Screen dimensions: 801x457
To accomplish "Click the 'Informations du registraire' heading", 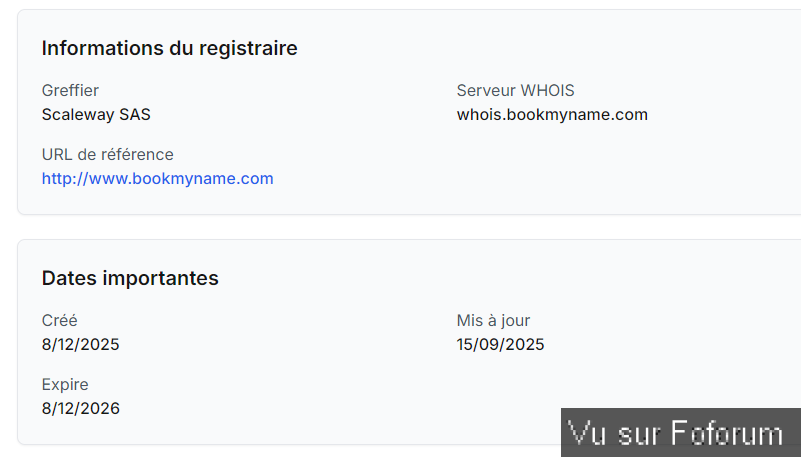I will click(169, 48).
